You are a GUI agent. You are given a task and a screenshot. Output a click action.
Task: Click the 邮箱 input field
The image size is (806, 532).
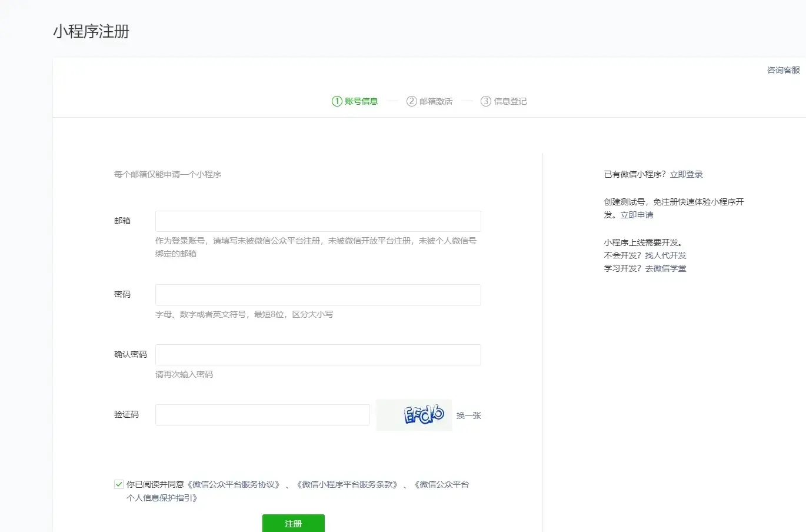(x=318, y=221)
